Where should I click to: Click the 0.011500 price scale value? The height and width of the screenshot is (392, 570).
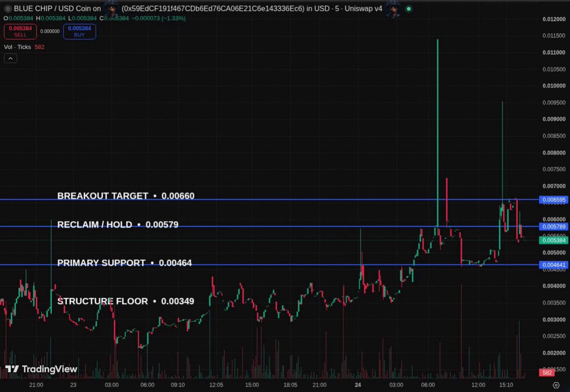click(x=554, y=36)
